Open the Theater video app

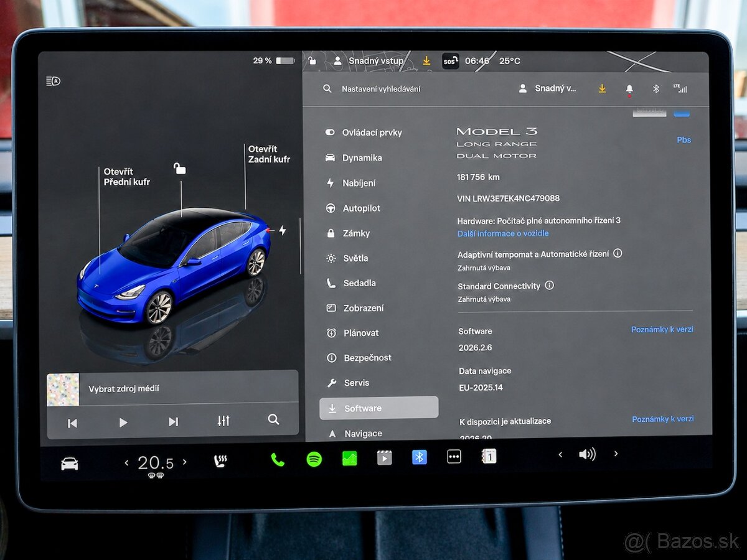[x=384, y=458]
